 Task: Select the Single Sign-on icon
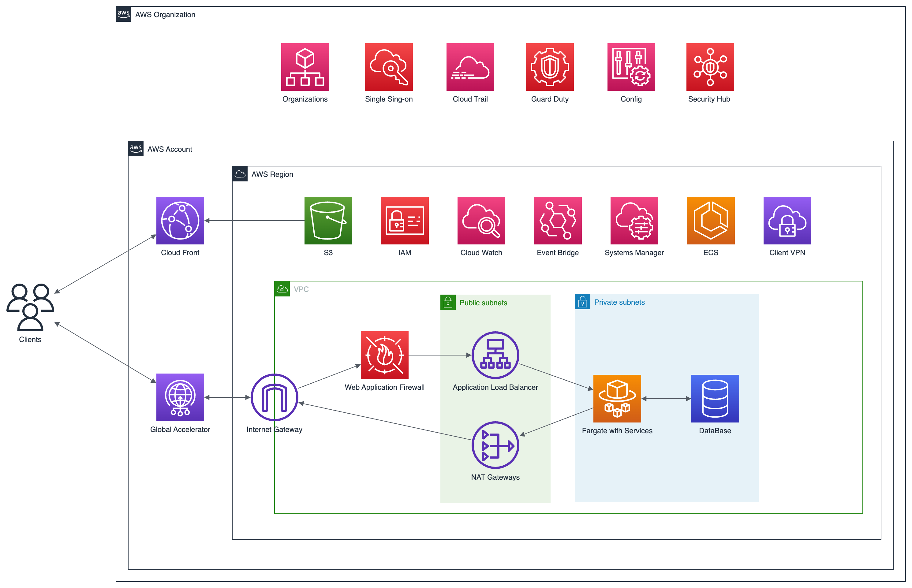(388, 67)
